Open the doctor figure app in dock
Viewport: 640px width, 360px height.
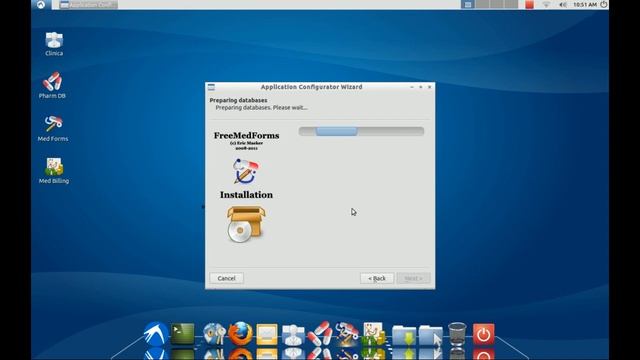click(293, 335)
